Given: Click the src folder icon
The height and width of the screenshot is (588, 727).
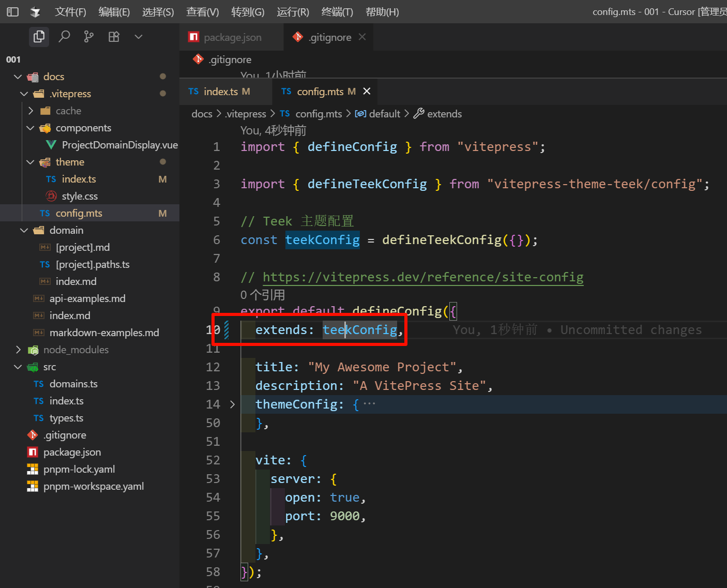Looking at the screenshot, I should [x=33, y=367].
